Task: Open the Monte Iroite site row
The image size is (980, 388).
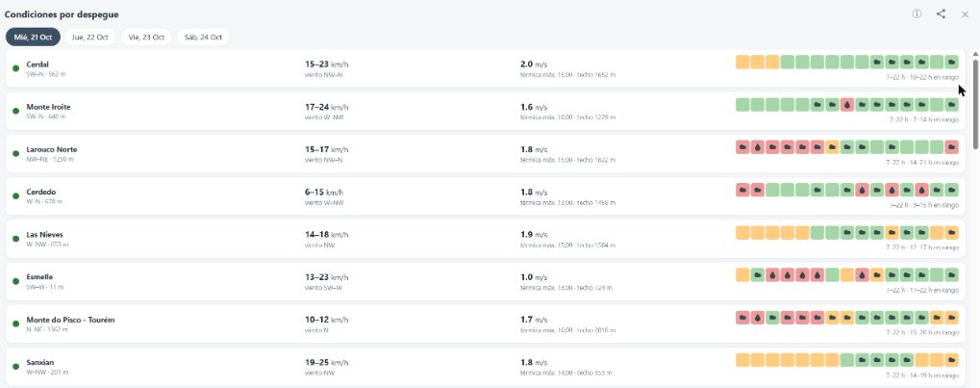Action: 486,111
